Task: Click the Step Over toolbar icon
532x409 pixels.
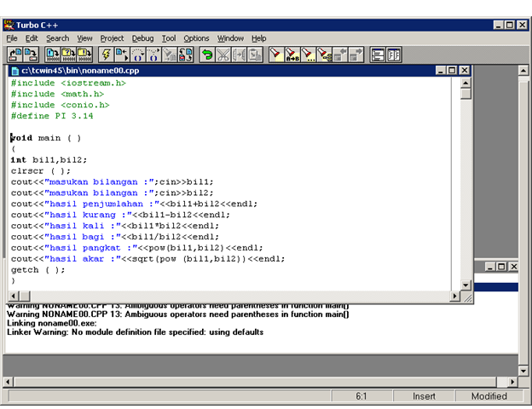Action: [138, 55]
